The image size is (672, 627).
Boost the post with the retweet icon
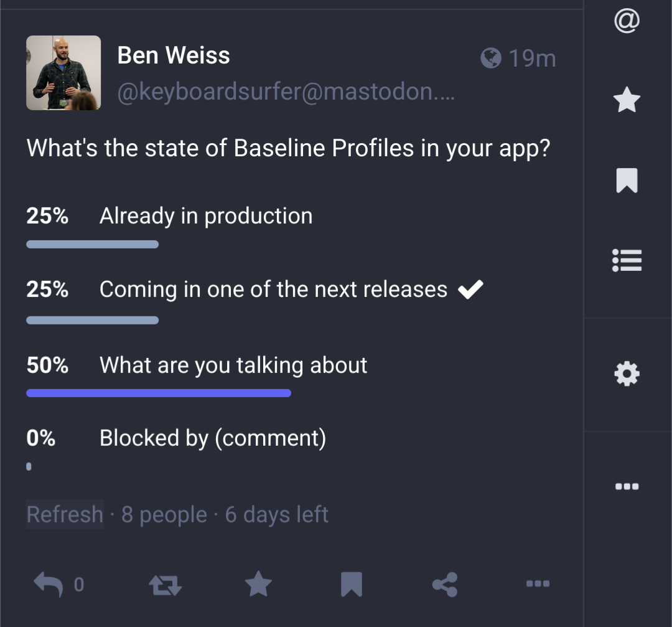(165, 585)
